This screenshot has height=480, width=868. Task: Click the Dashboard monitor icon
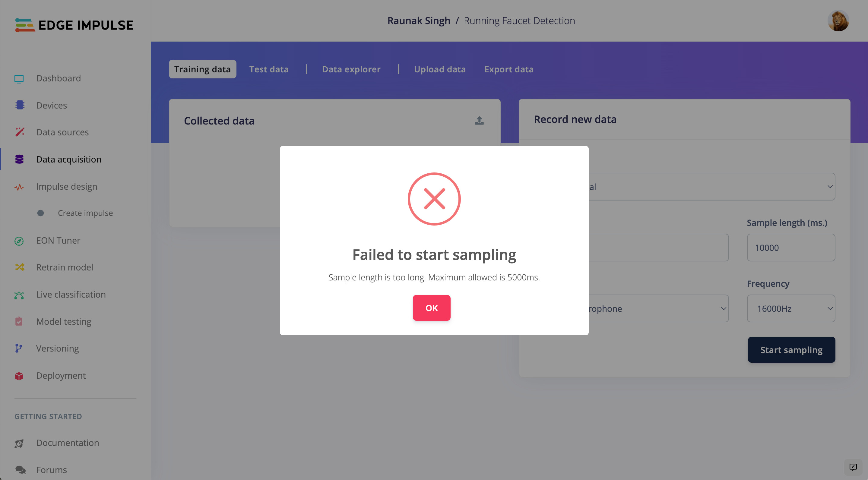point(19,79)
